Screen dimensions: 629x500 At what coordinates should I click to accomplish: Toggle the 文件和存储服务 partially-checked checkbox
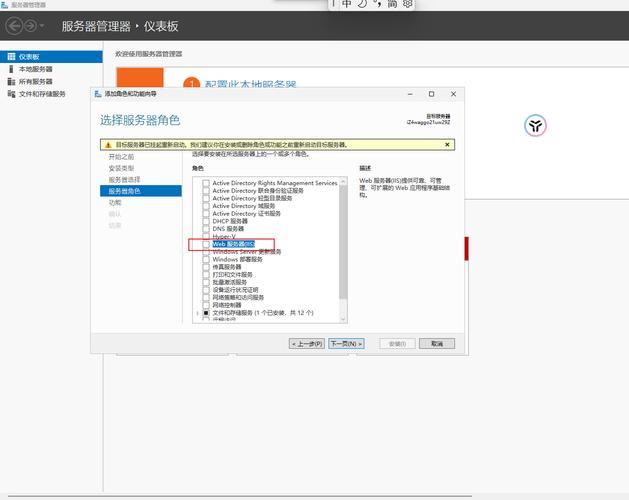tap(206, 313)
